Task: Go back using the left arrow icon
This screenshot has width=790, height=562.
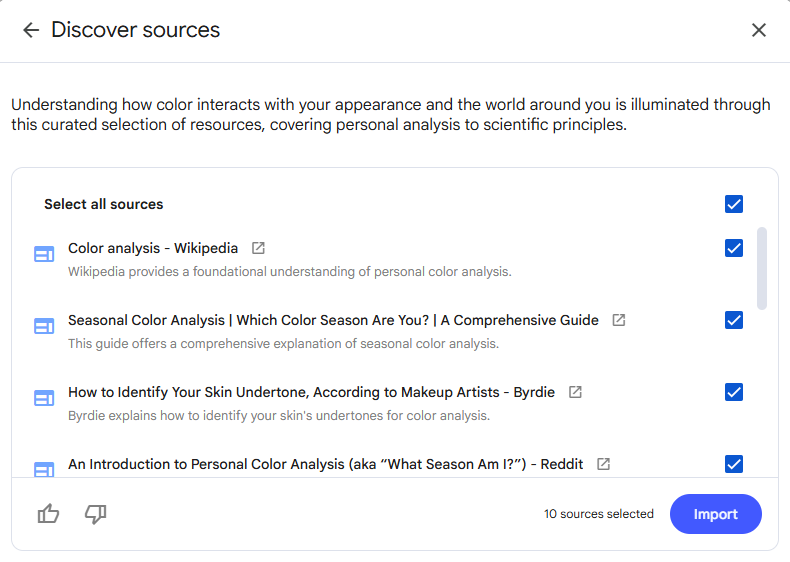Action: point(31,30)
